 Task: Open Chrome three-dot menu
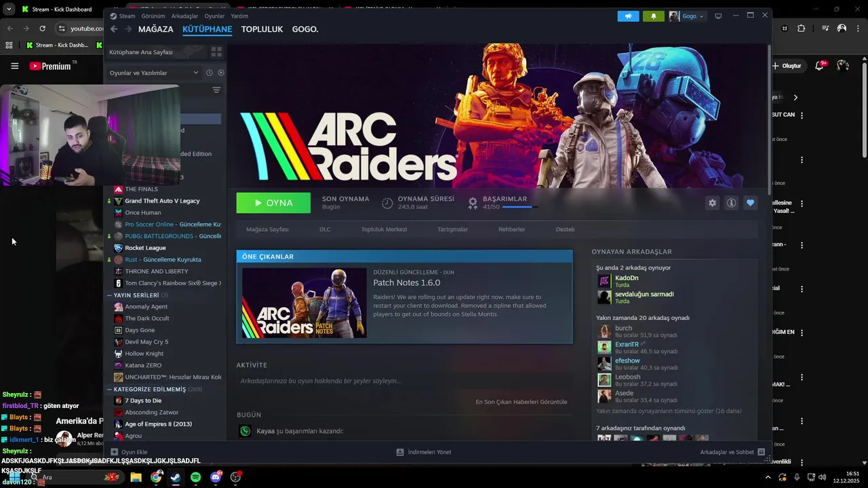click(858, 28)
